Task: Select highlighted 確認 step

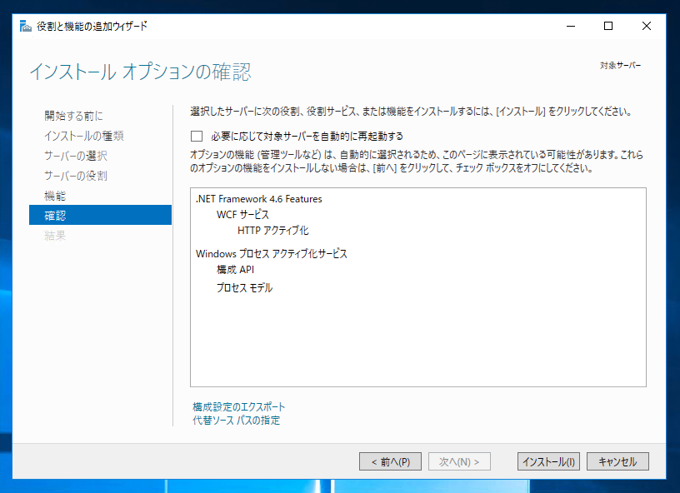Action: point(100,215)
